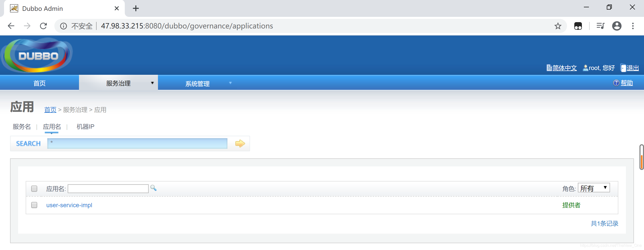Image resolution: width=644 pixels, height=250 pixels.
Task: Open the 服务治理 menu
Action: [118, 83]
